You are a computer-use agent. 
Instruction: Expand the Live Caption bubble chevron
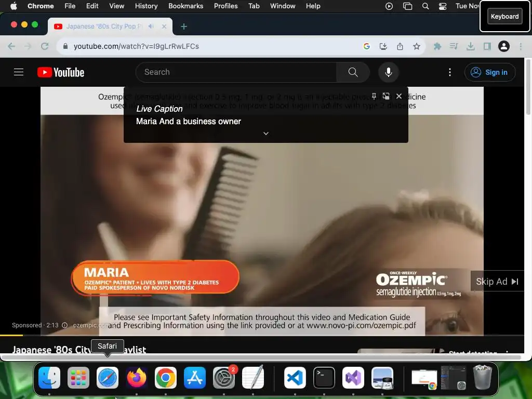point(266,134)
